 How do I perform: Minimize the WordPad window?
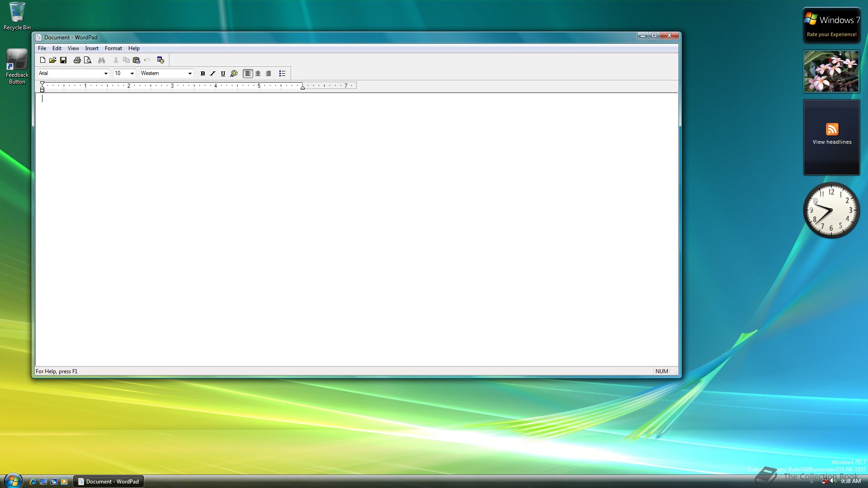coord(643,35)
